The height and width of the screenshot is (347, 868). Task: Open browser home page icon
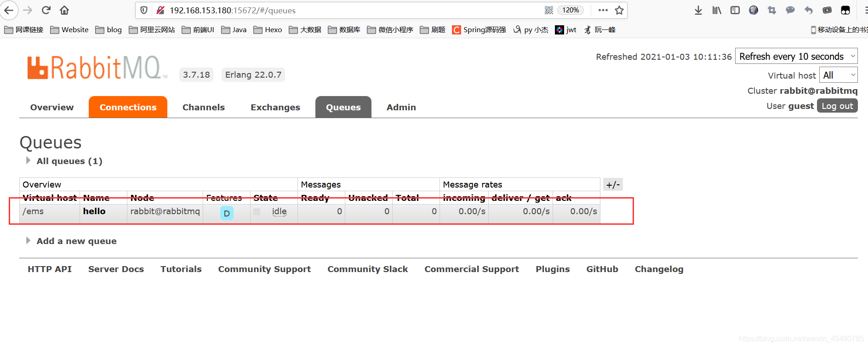pyautogui.click(x=64, y=10)
